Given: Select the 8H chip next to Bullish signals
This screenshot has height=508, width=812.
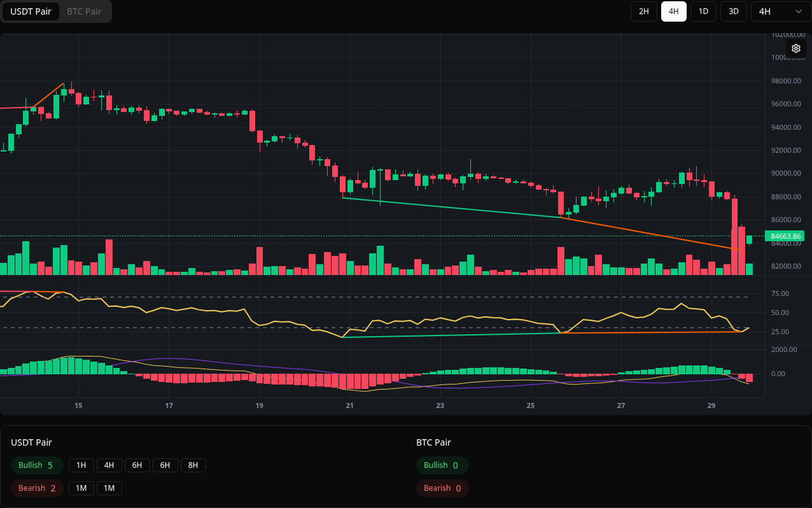Looking at the screenshot, I should 193,465.
